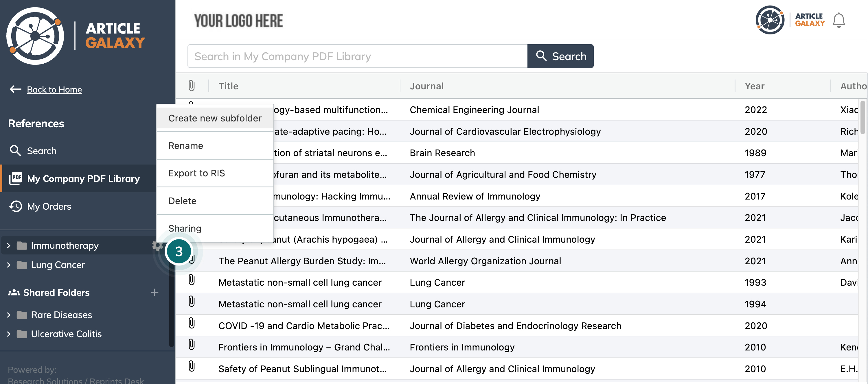
Task: Click the Rare Diseases folder icon
Action: 22,315
